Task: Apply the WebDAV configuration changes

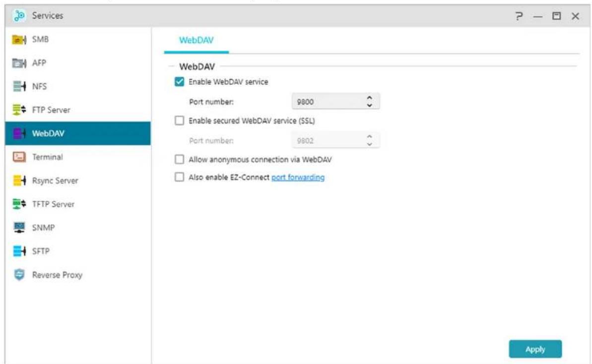Action: [536, 349]
